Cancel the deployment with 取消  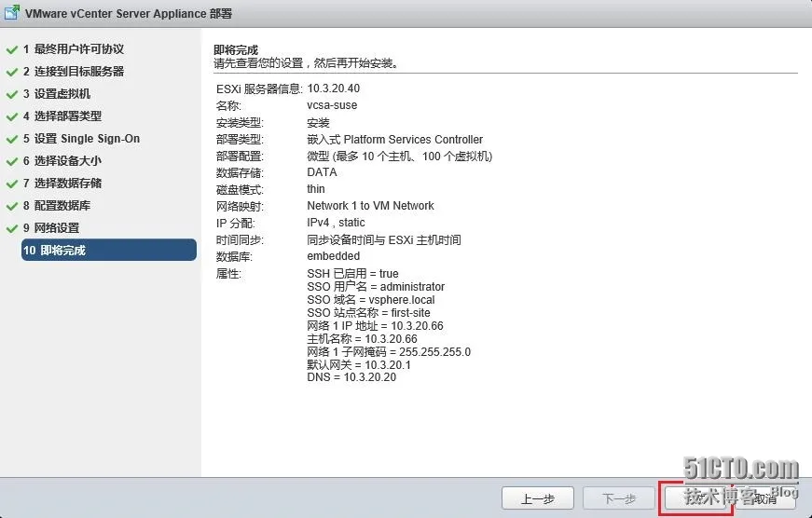764,498
